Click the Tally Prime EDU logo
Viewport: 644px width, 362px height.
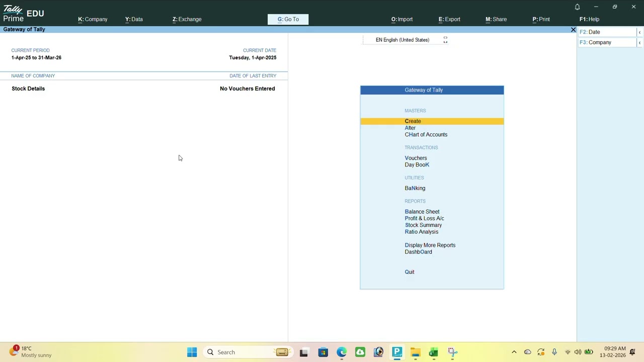point(23,14)
